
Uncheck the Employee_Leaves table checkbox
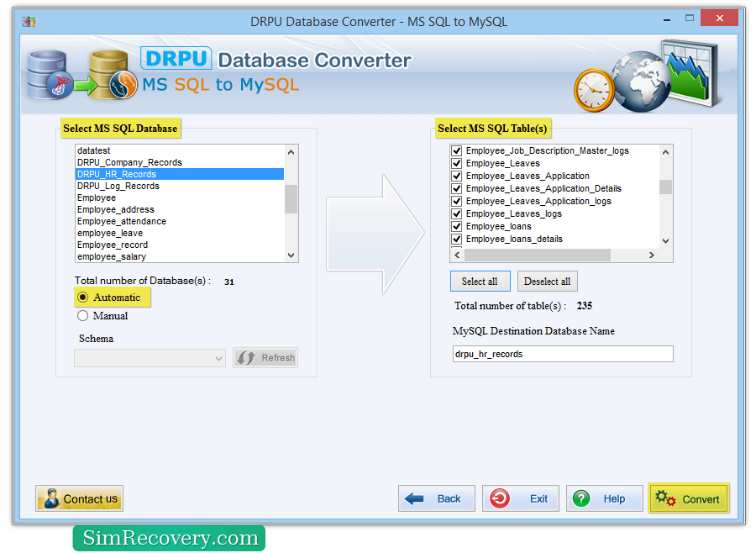pos(457,164)
